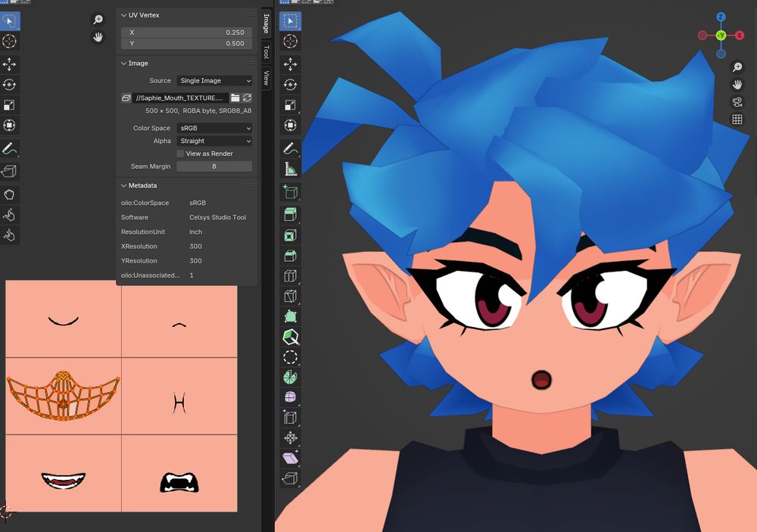Enable the View as Render checkbox
Image resolution: width=757 pixels, height=532 pixels.
coord(179,153)
